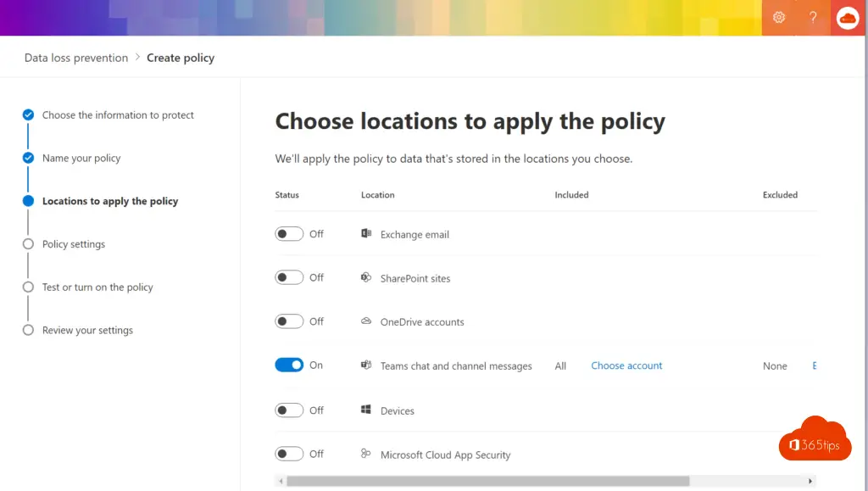868x491 pixels.
Task: Jump to Review your settings step
Action: click(x=87, y=331)
